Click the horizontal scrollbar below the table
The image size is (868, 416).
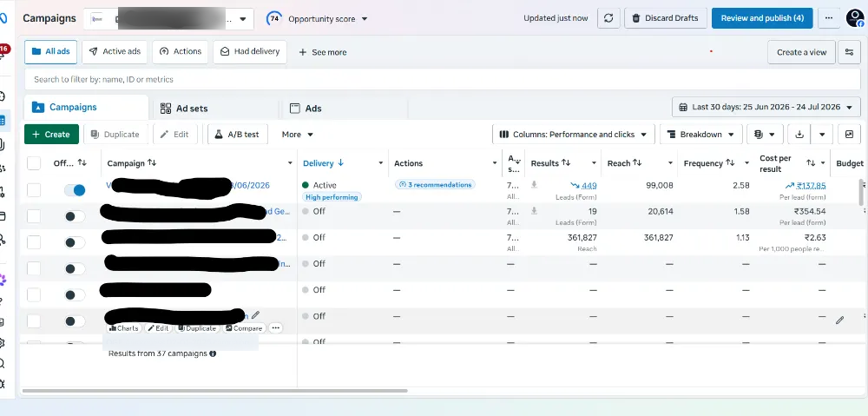[214, 391]
